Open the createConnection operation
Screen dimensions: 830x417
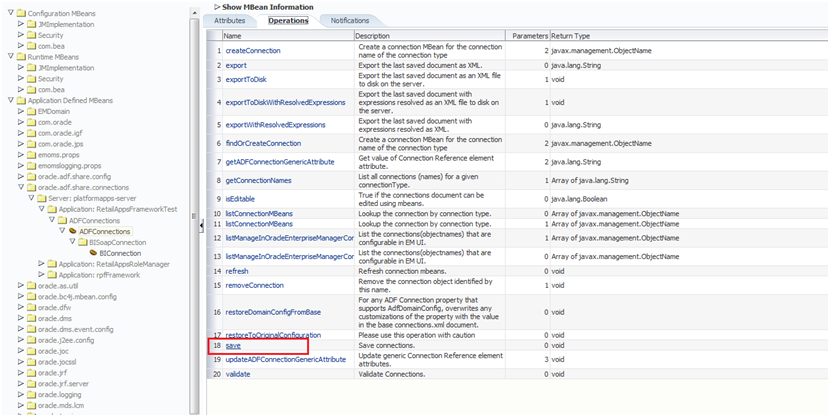pos(253,51)
